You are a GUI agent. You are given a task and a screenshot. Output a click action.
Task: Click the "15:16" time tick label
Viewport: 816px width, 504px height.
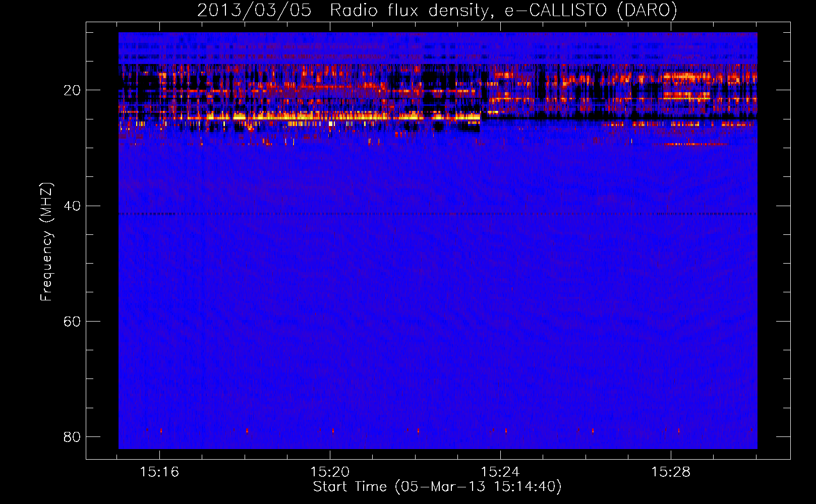159,472
